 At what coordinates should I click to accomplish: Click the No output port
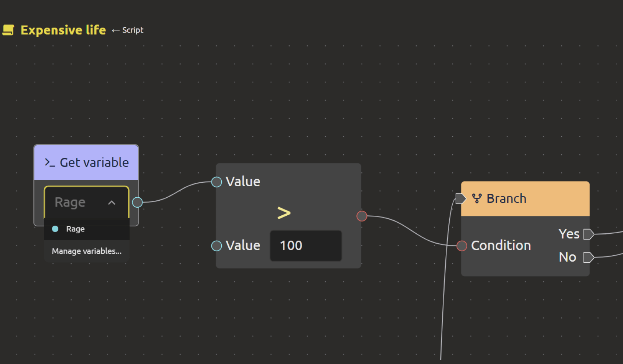(588, 257)
